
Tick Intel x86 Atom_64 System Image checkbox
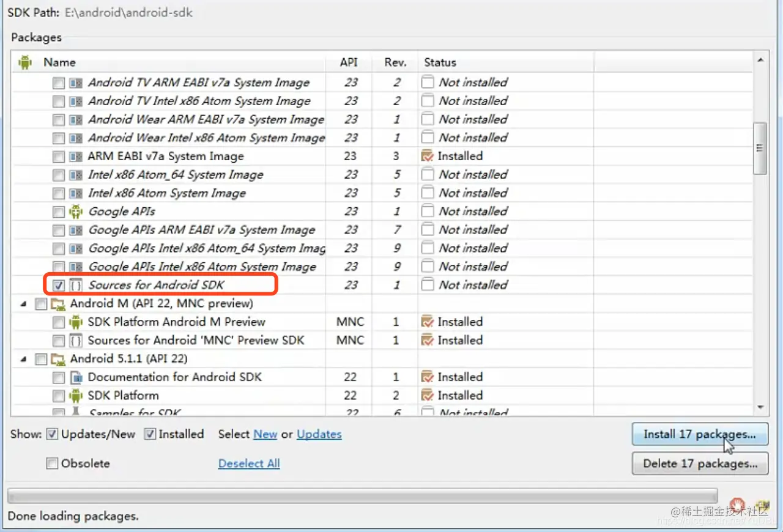(x=58, y=175)
